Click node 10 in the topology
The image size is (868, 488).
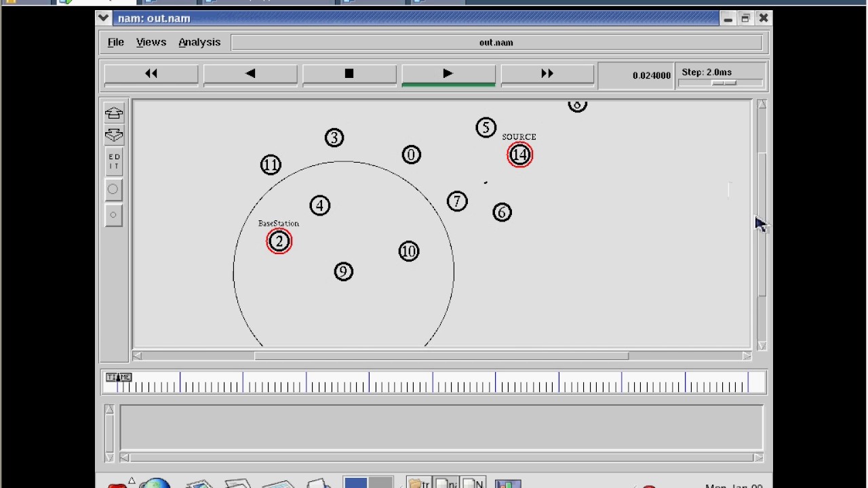[x=409, y=251]
